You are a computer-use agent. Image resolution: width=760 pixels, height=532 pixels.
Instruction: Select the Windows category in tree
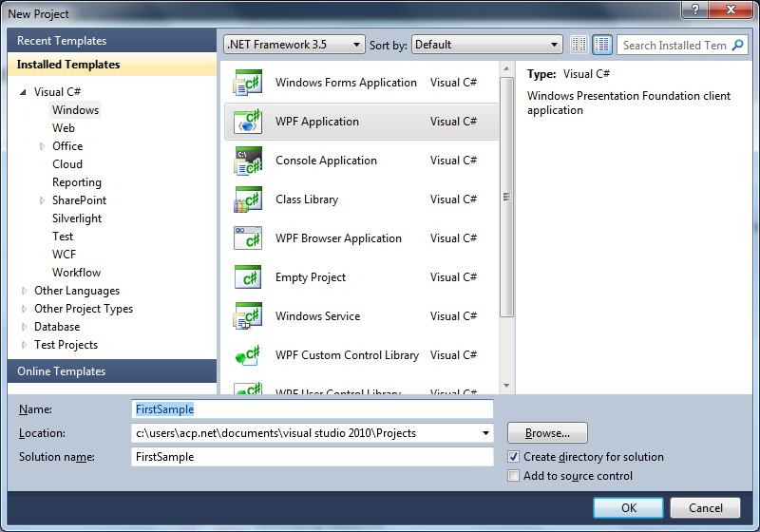click(75, 110)
